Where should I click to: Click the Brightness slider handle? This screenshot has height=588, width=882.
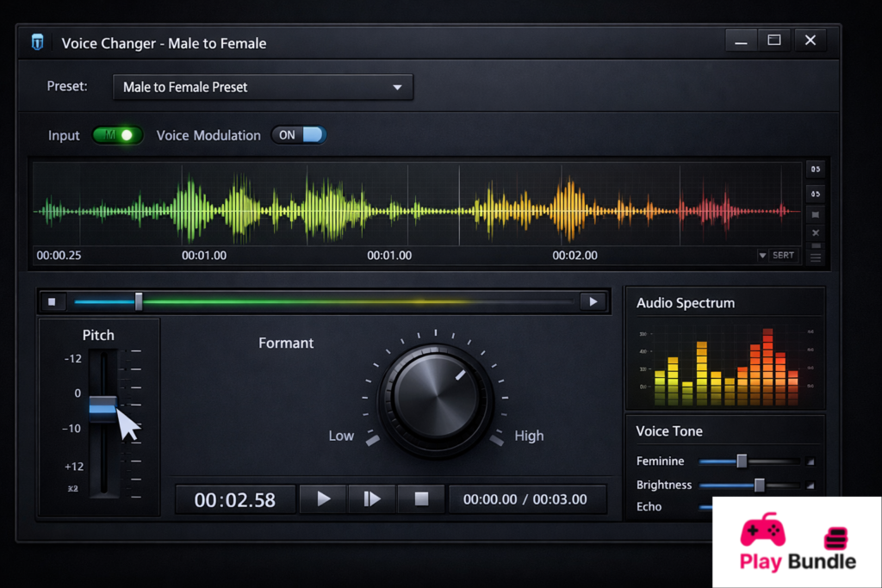pyautogui.click(x=759, y=486)
